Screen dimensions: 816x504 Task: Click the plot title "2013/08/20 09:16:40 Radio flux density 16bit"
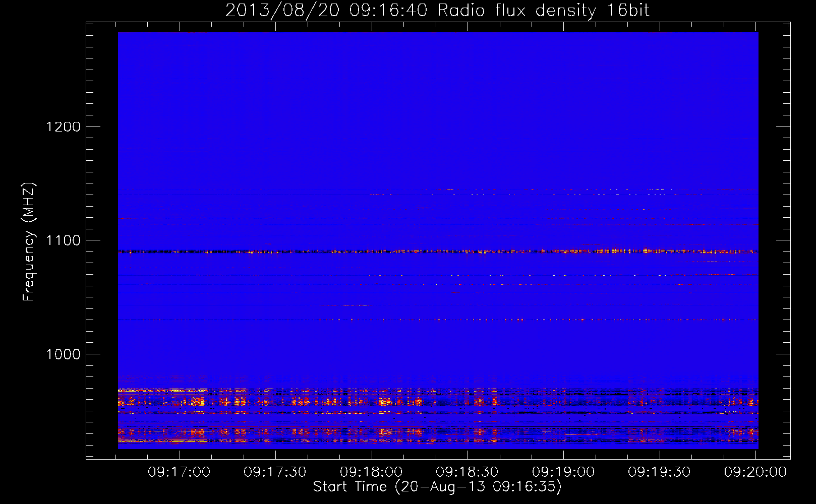pos(437,10)
